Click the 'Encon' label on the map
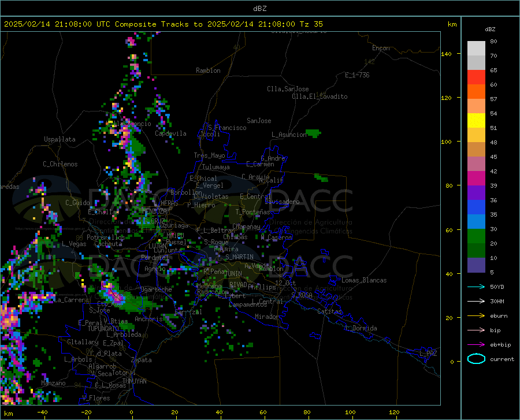This screenshot has width=520, height=420. coord(381,48)
